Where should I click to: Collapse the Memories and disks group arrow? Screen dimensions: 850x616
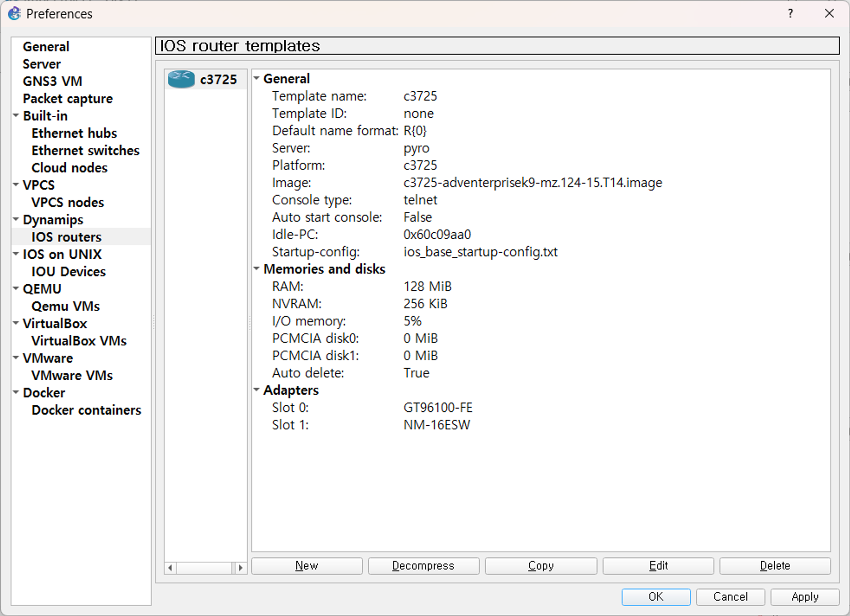point(257,269)
